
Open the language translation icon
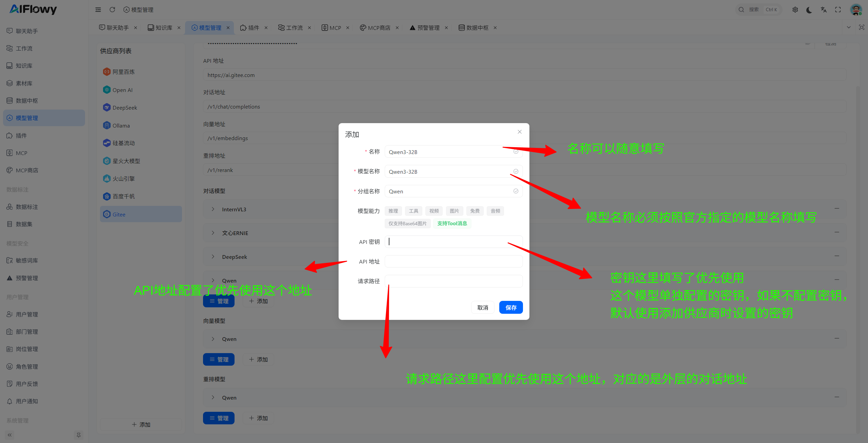click(x=824, y=10)
